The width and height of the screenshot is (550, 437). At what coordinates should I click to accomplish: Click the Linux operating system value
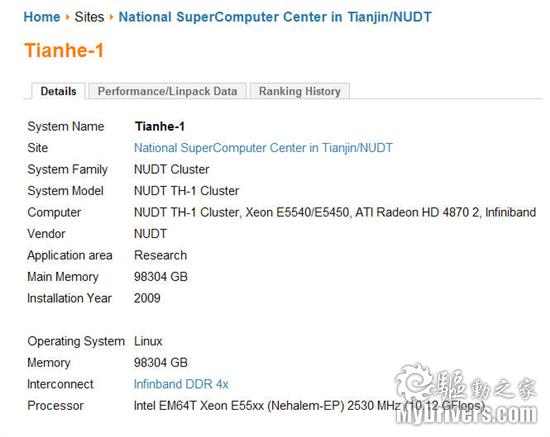(x=148, y=341)
